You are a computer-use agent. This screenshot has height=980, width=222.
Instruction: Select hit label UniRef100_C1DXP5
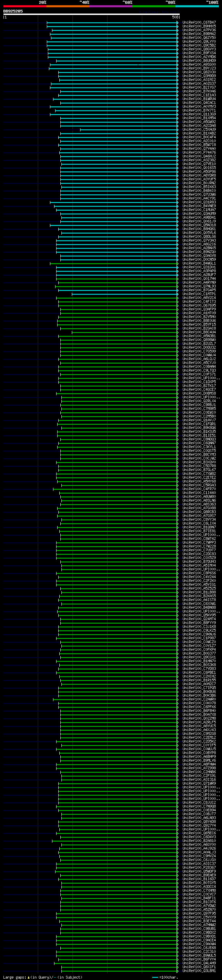point(199,382)
